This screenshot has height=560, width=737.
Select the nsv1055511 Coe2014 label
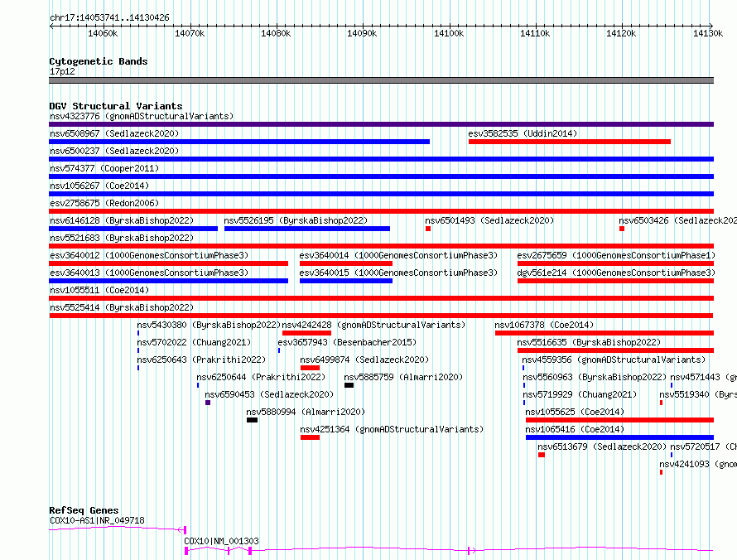click(x=99, y=290)
